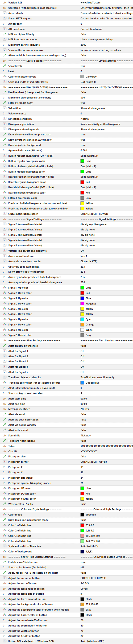
Task: Click the ab icon beside Alert start time
Action: pos(4,399)
